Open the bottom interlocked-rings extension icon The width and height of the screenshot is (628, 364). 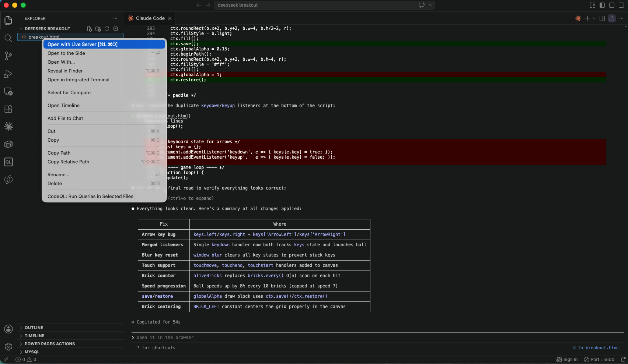pyautogui.click(x=8, y=180)
